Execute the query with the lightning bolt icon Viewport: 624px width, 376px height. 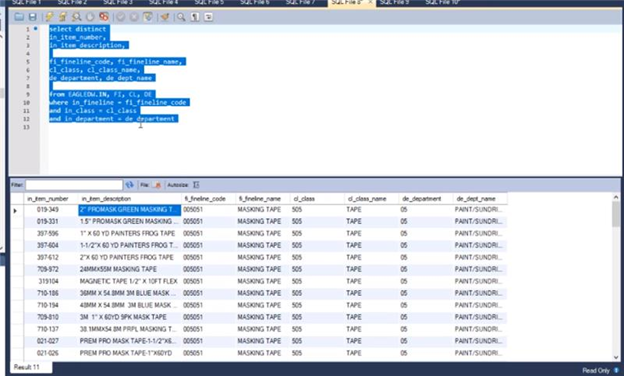click(49, 17)
